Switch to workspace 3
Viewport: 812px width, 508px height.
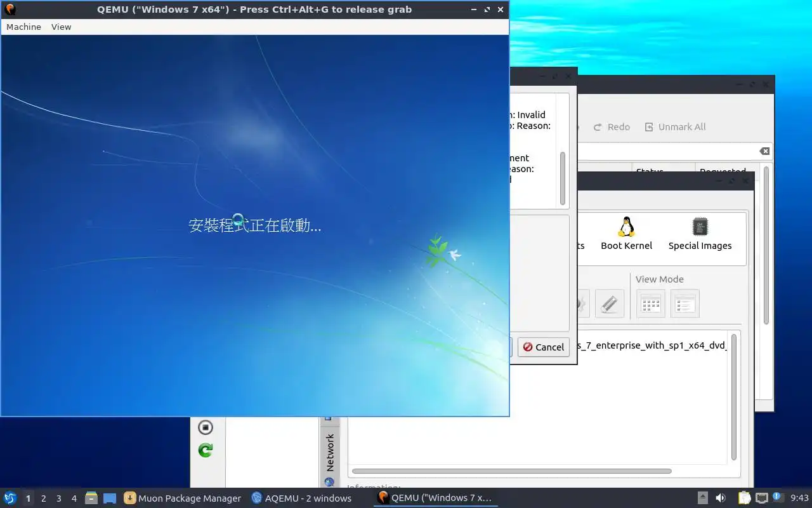coord(58,498)
